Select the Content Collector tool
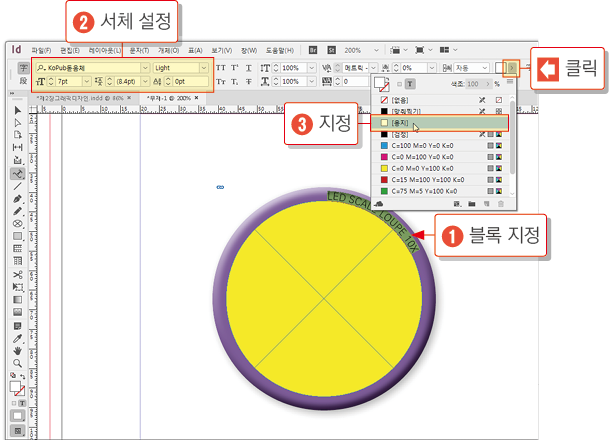The width and height of the screenshot is (609, 440). [x=17, y=160]
